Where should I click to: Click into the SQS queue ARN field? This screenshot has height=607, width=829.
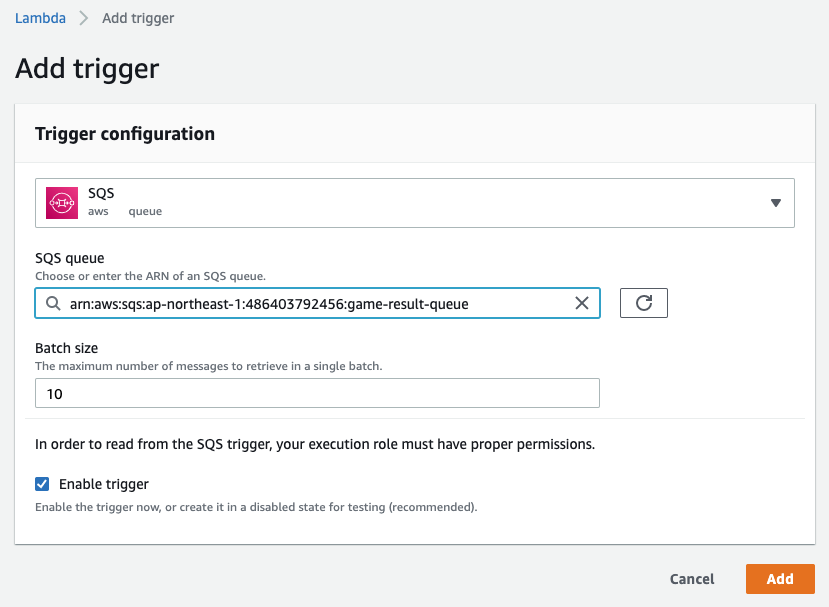[x=317, y=303]
